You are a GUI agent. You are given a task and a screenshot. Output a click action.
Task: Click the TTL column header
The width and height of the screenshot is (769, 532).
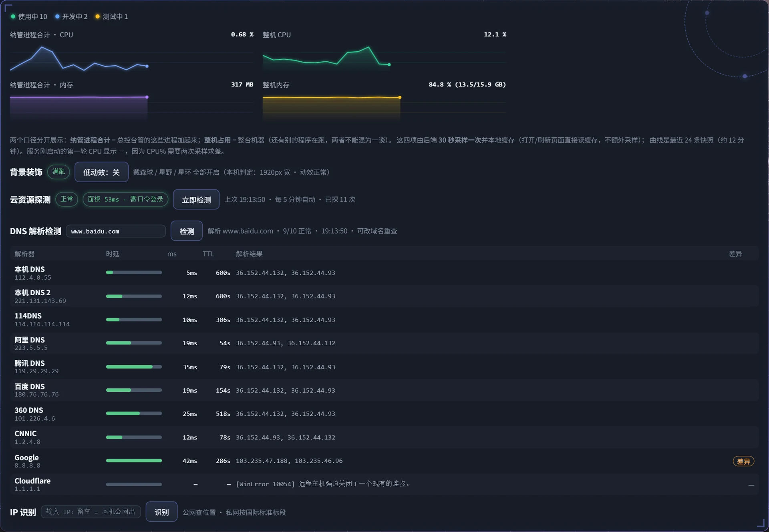(208, 254)
